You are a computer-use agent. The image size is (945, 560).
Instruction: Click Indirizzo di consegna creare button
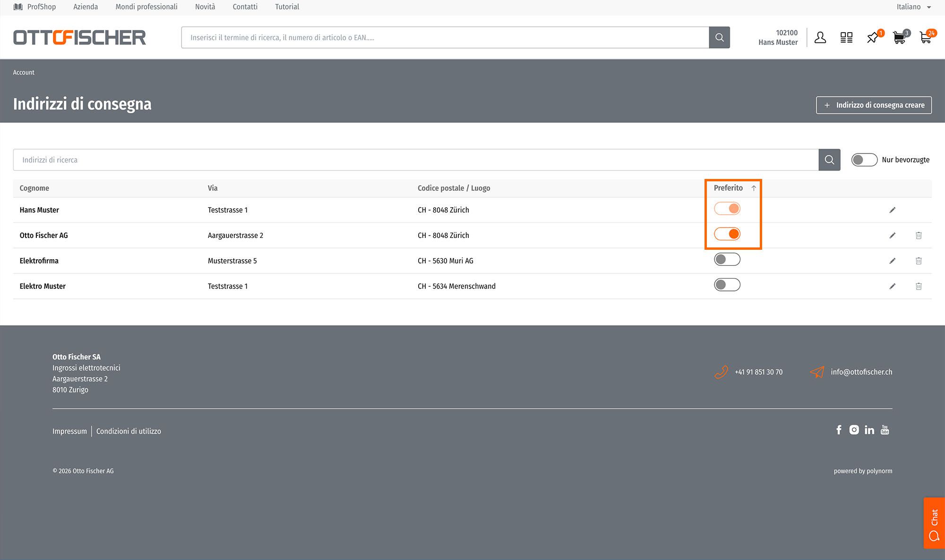874,105
